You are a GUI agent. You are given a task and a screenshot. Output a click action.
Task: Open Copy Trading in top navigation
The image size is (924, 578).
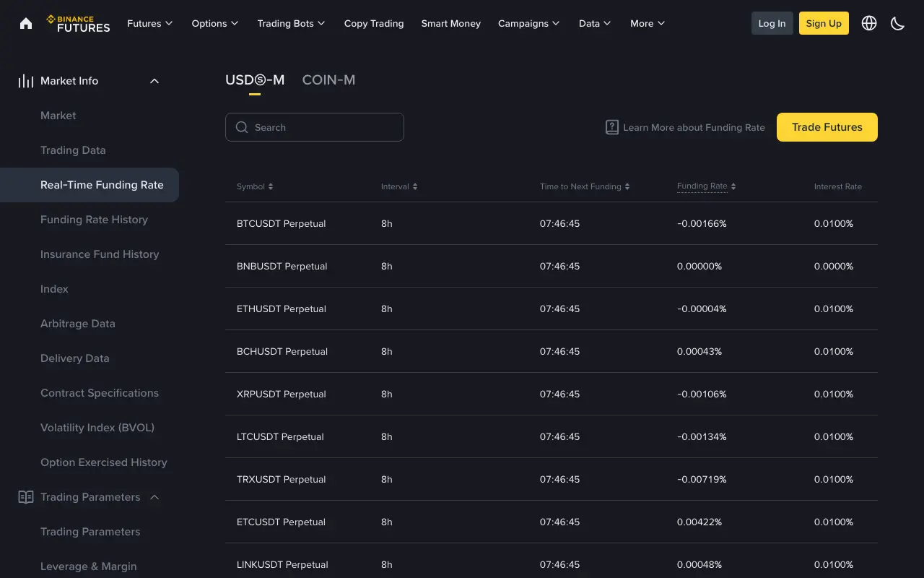click(374, 23)
